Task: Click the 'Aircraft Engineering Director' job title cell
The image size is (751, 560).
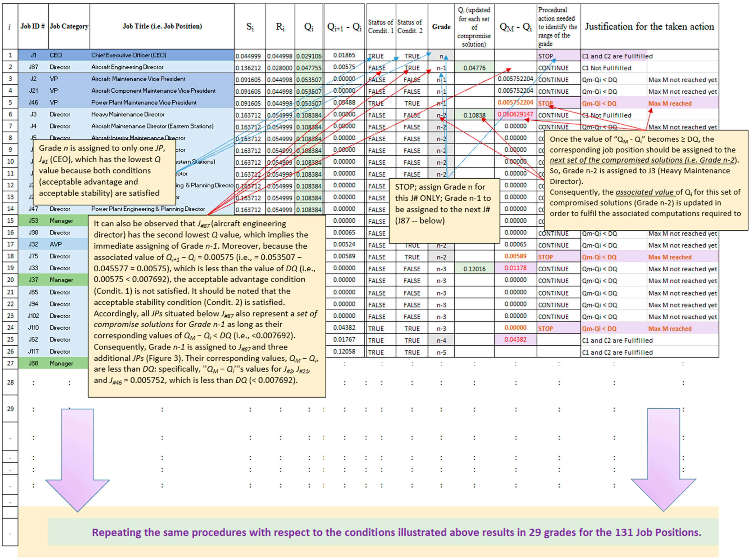Action: pos(162,67)
